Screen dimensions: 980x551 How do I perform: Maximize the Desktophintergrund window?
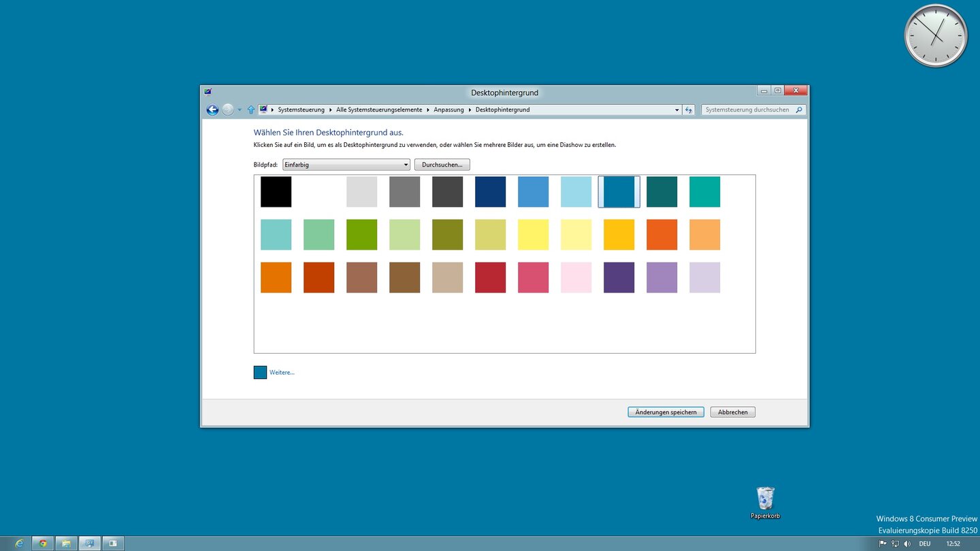tap(778, 90)
